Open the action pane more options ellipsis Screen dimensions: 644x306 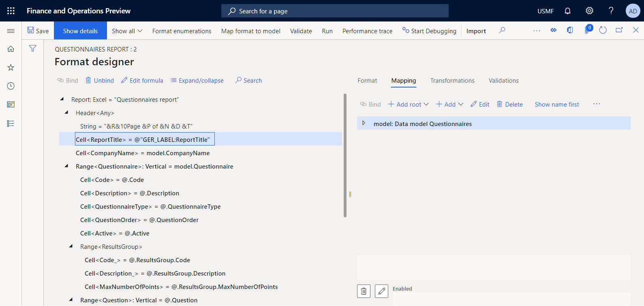click(537, 30)
